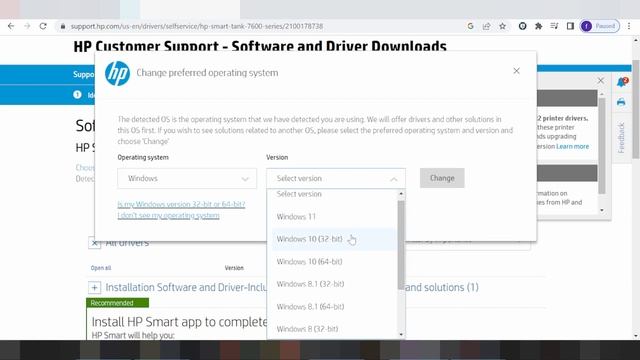
Task: Open the extensions puzzle icon
Action: coord(538,26)
